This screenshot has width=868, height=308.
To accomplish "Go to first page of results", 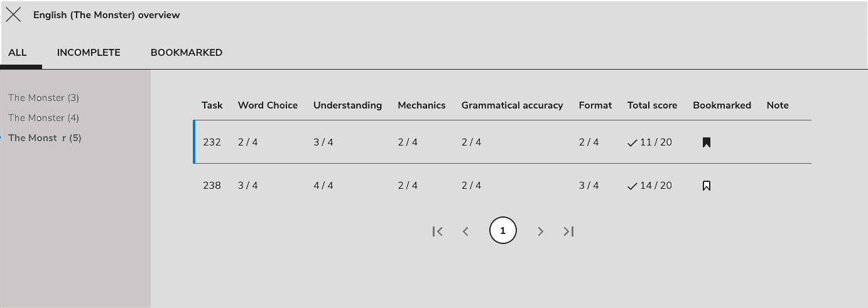I will [438, 231].
